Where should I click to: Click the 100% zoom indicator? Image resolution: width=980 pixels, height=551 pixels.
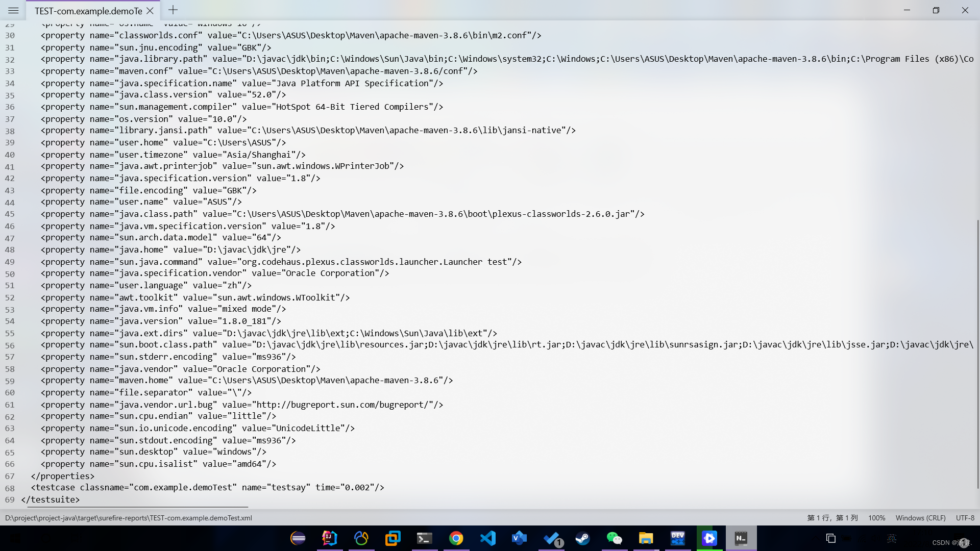click(876, 518)
